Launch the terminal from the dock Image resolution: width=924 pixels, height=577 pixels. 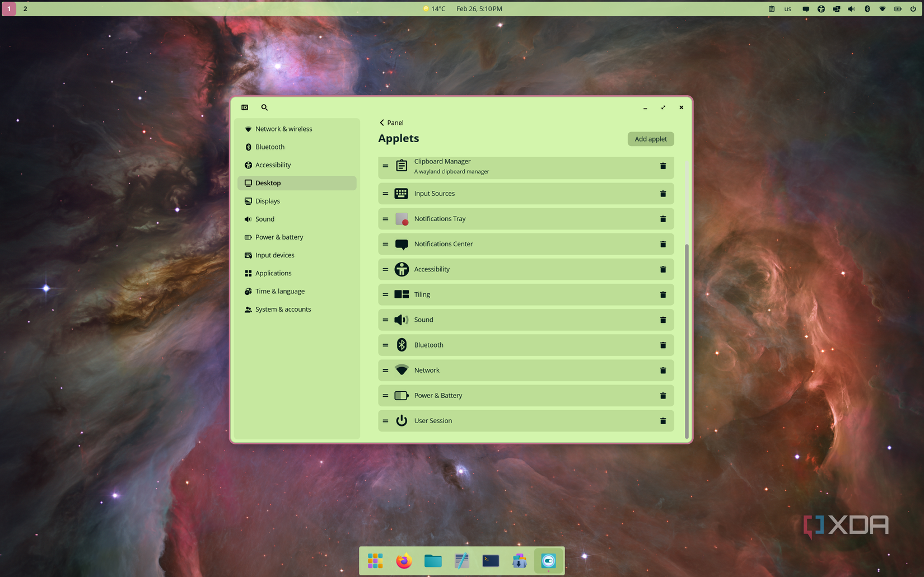tap(491, 561)
